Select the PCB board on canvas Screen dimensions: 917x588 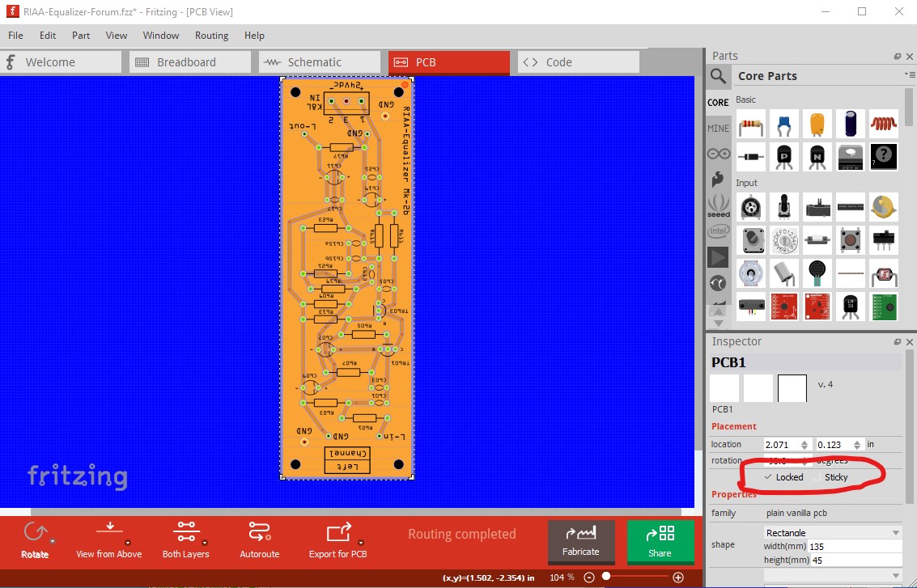[347, 278]
